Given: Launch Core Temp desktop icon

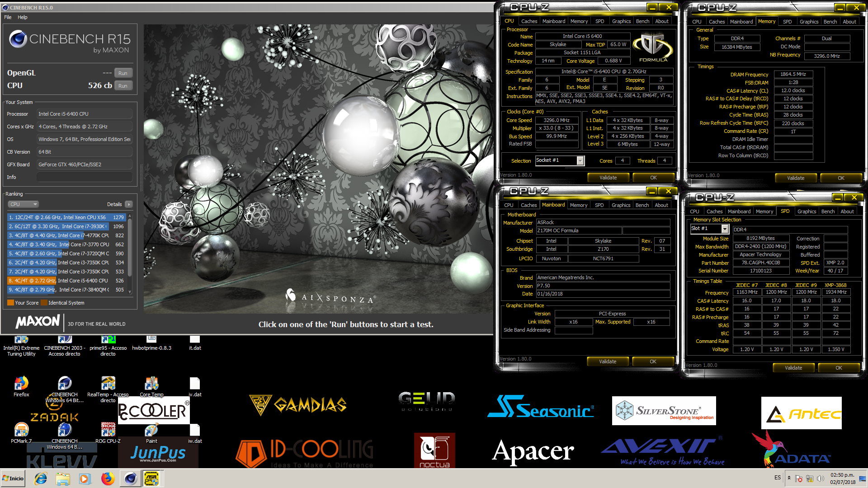Looking at the screenshot, I should pos(151,387).
